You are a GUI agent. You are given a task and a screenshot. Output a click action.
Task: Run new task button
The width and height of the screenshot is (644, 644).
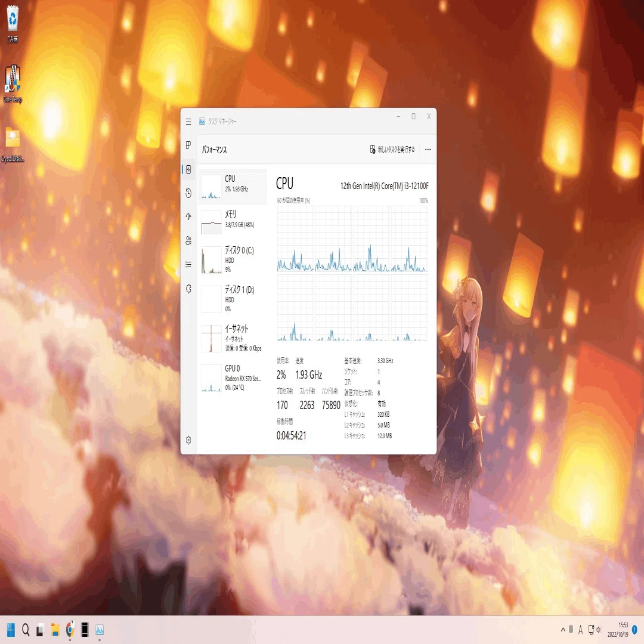tap(392, 150)
